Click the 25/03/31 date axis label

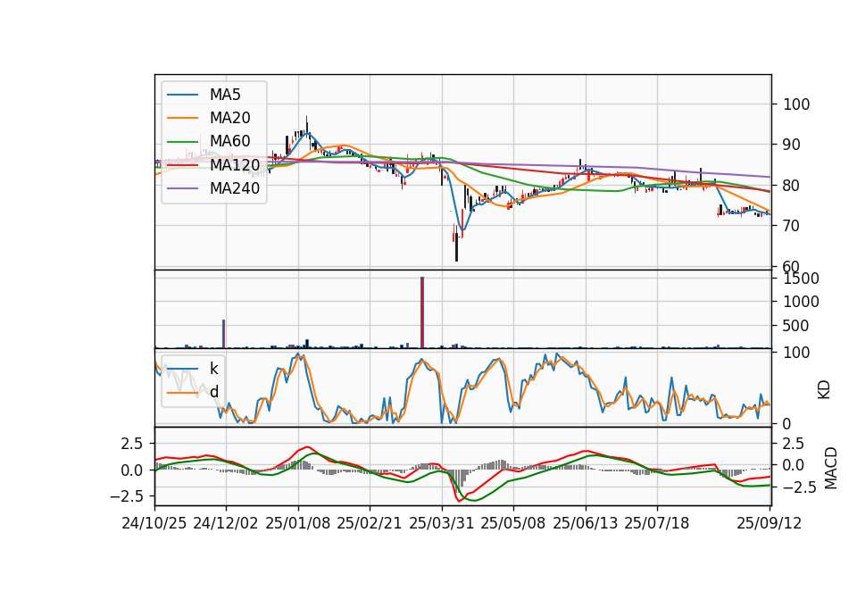click(x=441, y=523)
